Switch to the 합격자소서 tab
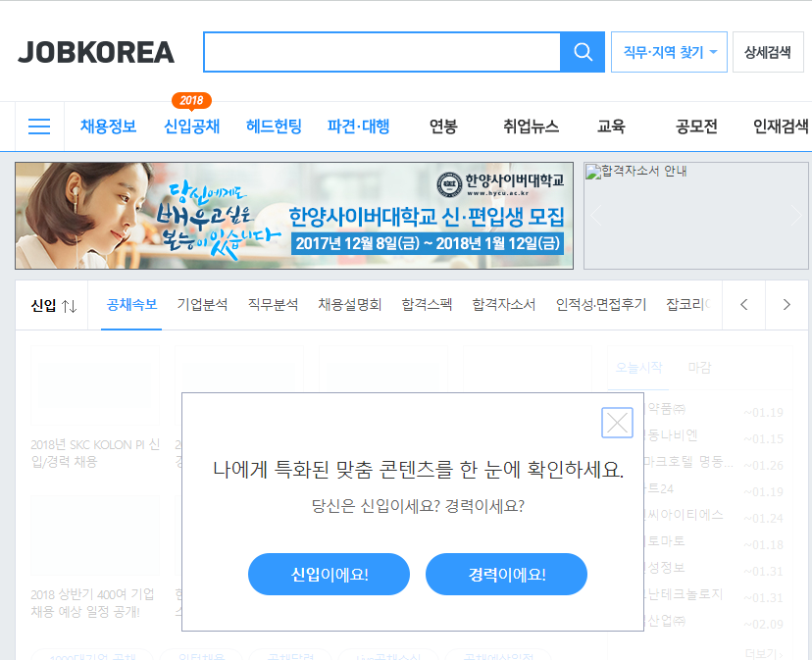The image size is (812, 660). [503, 305]
